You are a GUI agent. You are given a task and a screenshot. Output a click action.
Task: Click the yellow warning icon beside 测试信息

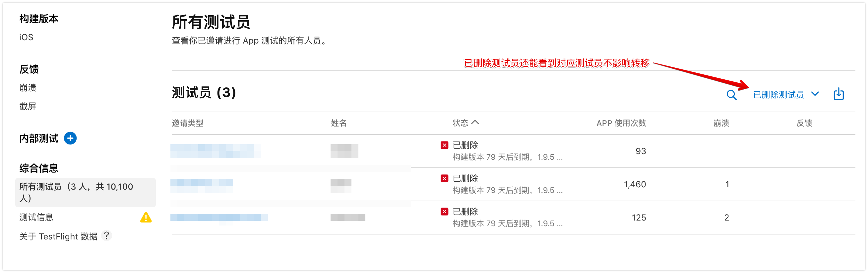146,217
